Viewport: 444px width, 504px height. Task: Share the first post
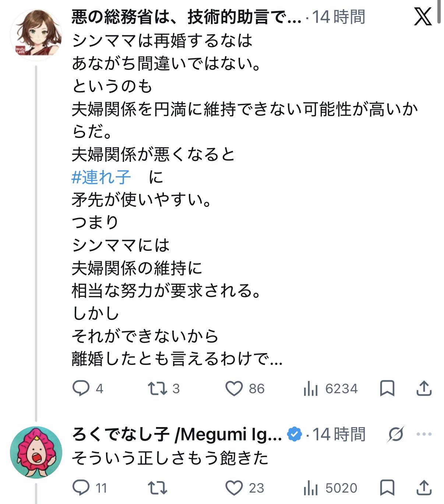[424, 388]
